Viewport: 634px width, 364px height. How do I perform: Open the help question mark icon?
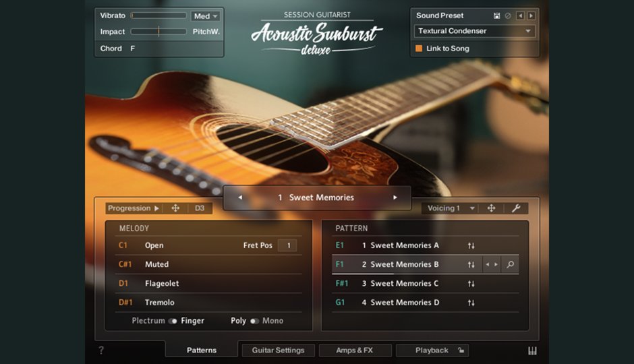[x=102, y=351]
